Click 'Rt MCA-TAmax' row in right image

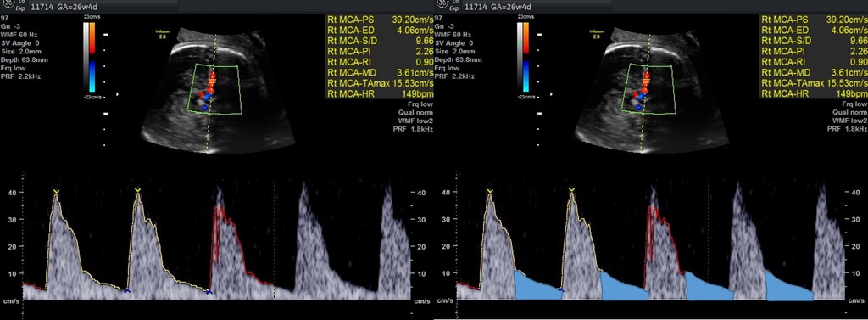click(x=815, y=83)
